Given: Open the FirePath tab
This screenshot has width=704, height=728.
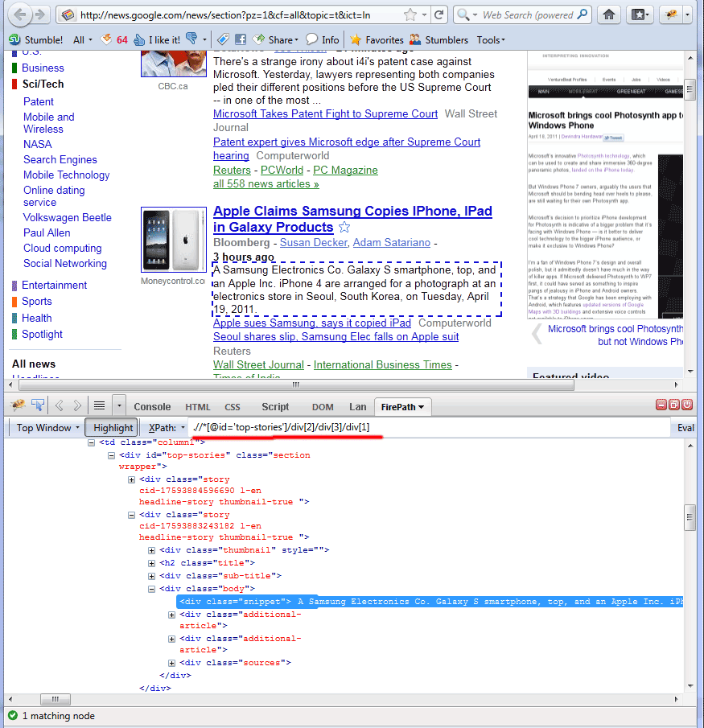Looking at the screenshot, I should (x=402, y=407).
